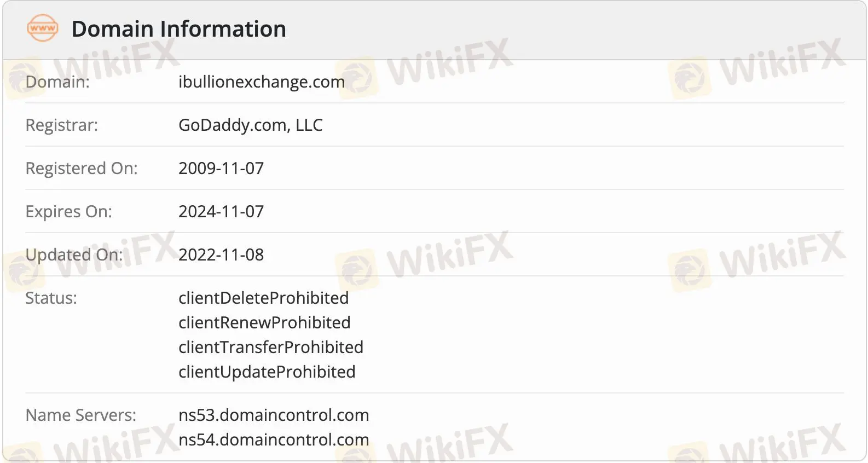Click the Registered On: label

click(x=82, y=169)
